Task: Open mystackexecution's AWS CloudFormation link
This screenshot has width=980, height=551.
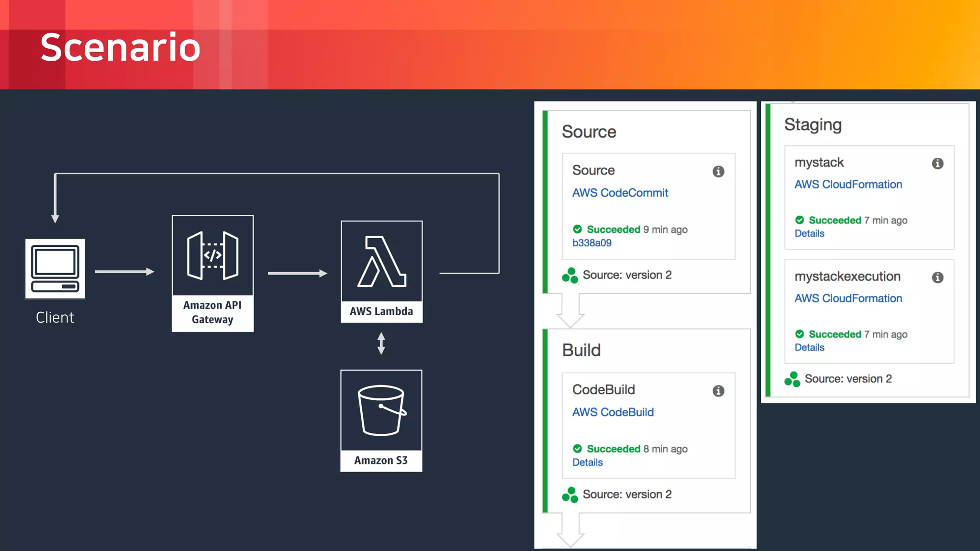Action: (x=848, y=298)
